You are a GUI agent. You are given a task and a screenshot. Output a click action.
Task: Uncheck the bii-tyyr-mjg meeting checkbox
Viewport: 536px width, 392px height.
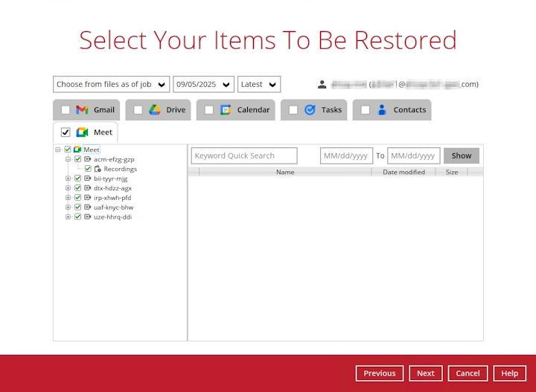77,179
